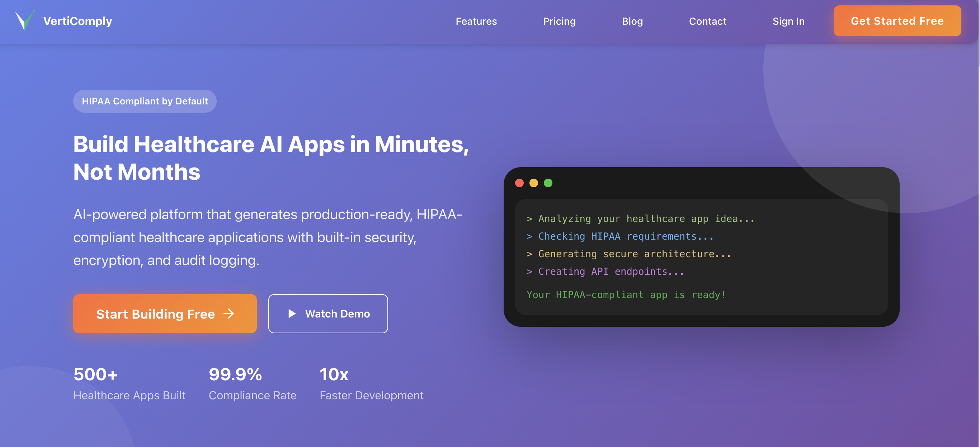The height and width of the screenshot is (447, 980).
Task: Click the 10x Faster Development stat
Action: coord(371,384)
